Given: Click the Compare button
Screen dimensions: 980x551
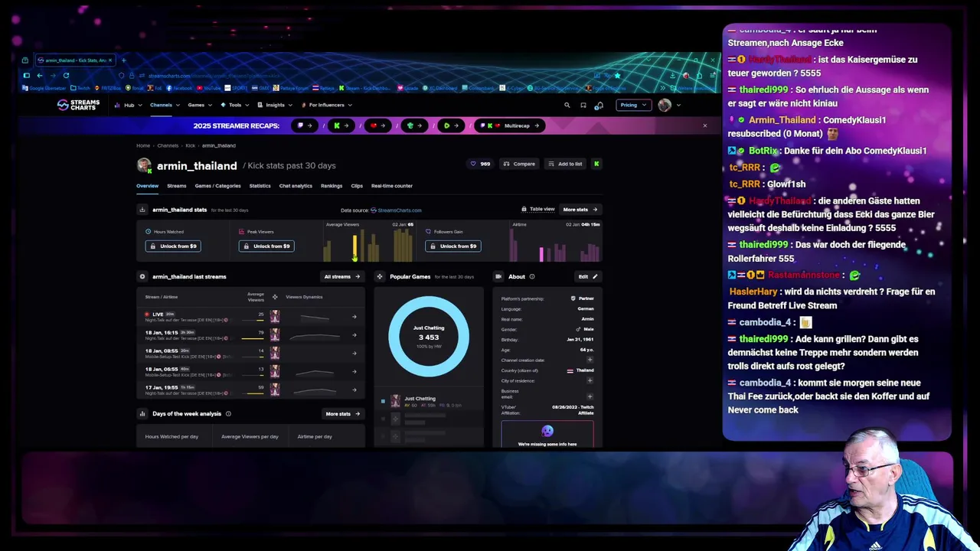Looking at the screenshot, I should coord(519,164).
